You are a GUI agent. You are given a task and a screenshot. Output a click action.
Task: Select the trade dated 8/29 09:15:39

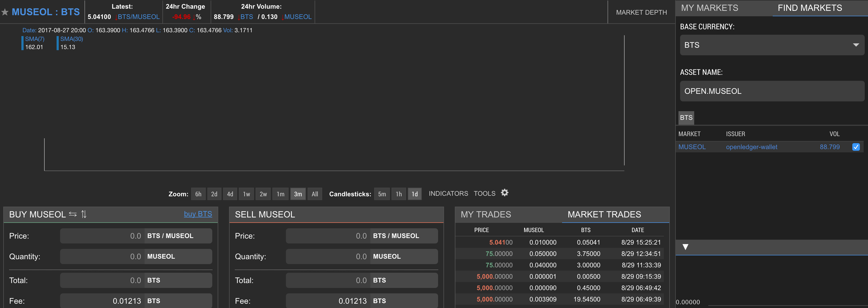[559, 277]
